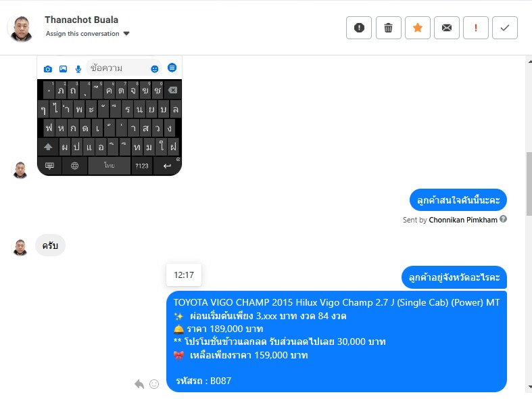This screenshot has width=532, height=399.
Task: Add reaction with smiley icon beside message
Action: click(x=154, y=383)
